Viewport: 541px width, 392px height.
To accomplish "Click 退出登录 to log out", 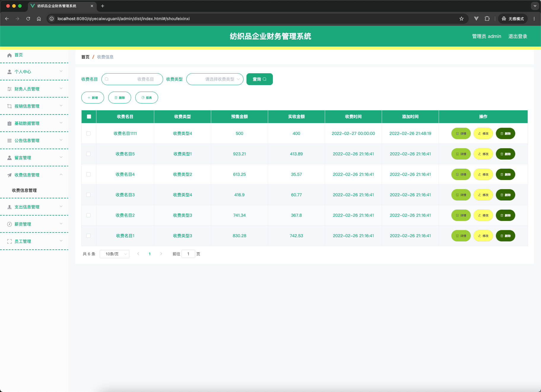I will coord(518,36).
